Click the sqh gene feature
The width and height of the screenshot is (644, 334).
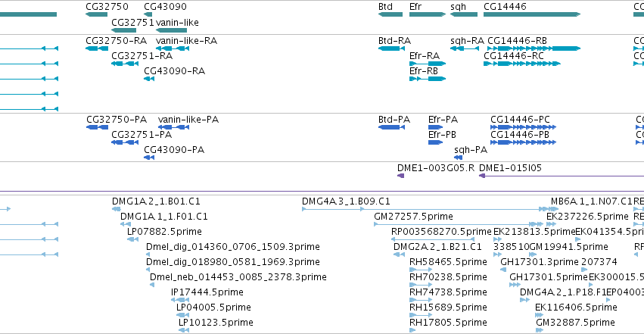[464, 14]
